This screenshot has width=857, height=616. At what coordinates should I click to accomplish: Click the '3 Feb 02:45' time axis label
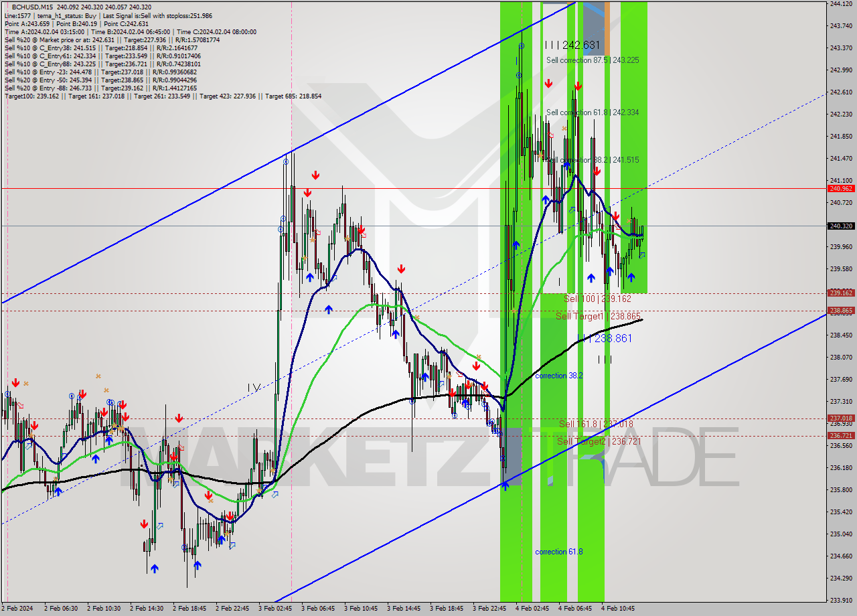point(275,609)
